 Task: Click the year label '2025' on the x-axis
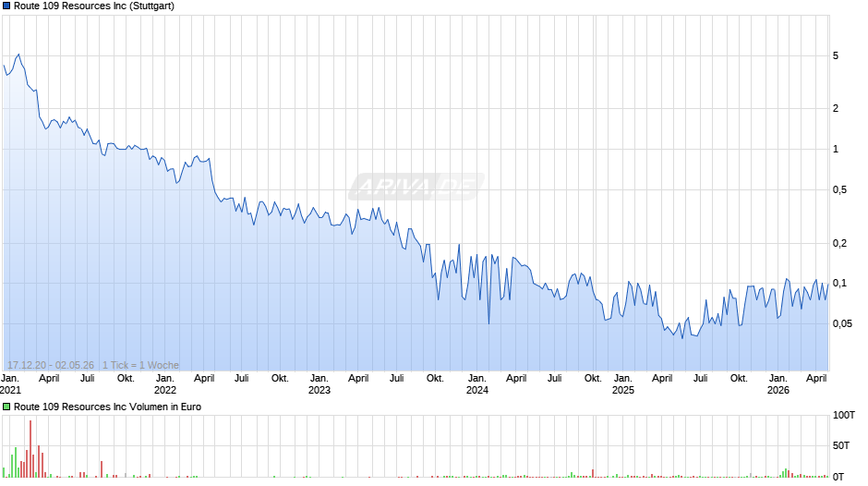pos(622,390)
